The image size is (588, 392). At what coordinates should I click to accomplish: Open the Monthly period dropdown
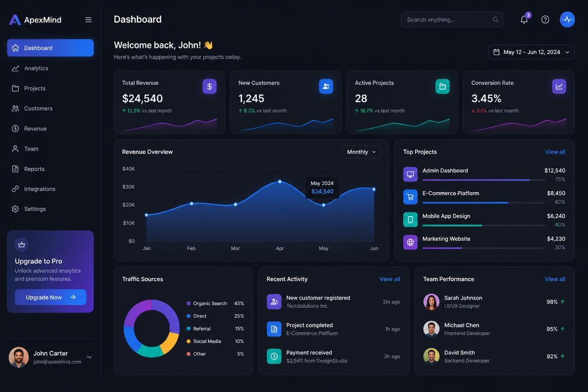pos(362,152)
